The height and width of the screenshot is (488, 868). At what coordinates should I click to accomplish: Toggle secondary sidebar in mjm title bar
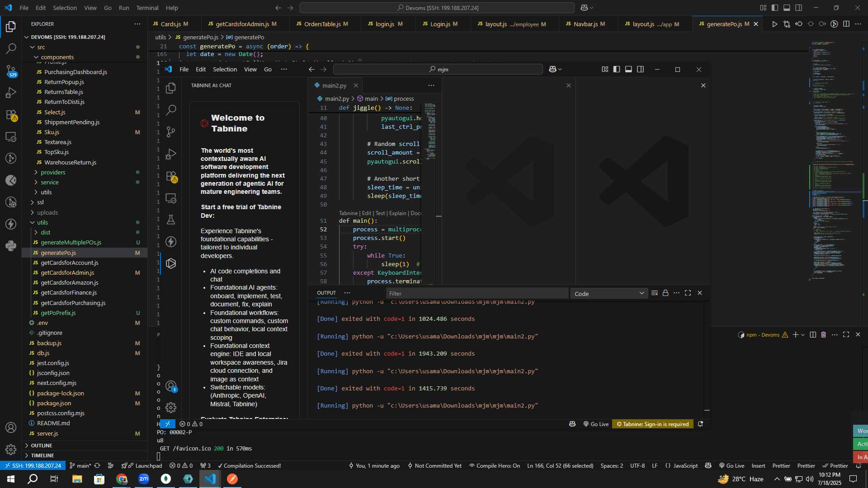click(x=641, y=69)
